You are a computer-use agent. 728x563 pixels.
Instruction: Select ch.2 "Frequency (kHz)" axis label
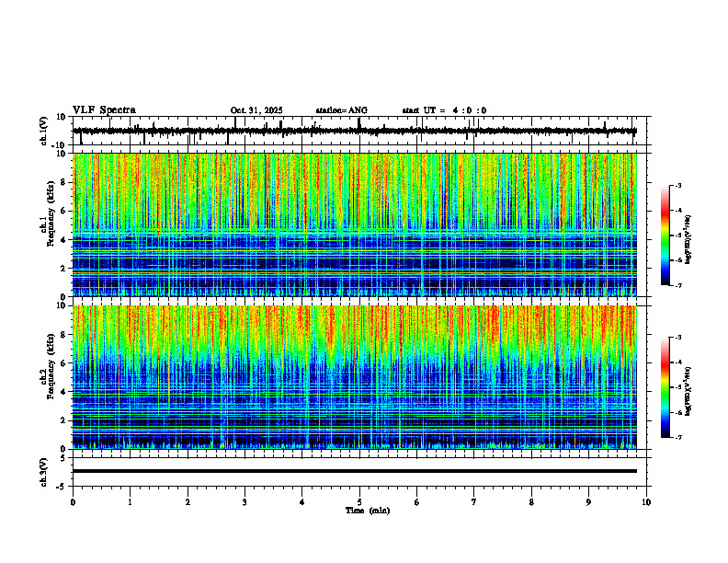click(x=51, y=366)
